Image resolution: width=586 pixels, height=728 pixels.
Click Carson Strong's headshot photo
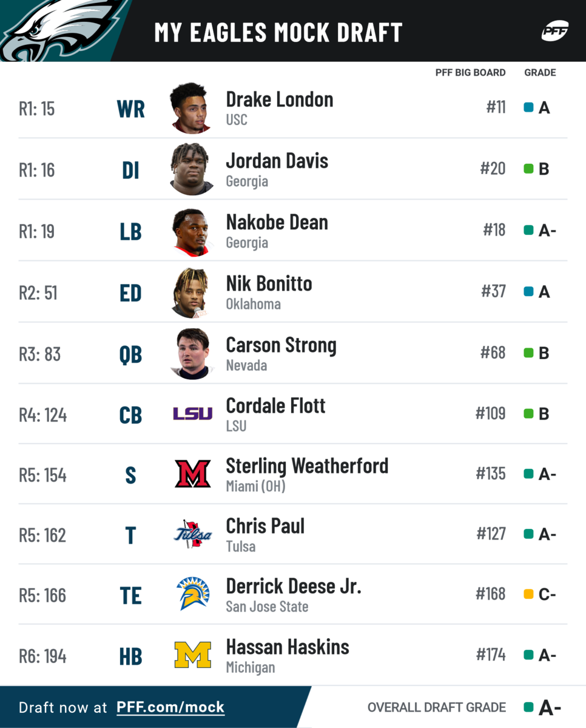(191, 354)
